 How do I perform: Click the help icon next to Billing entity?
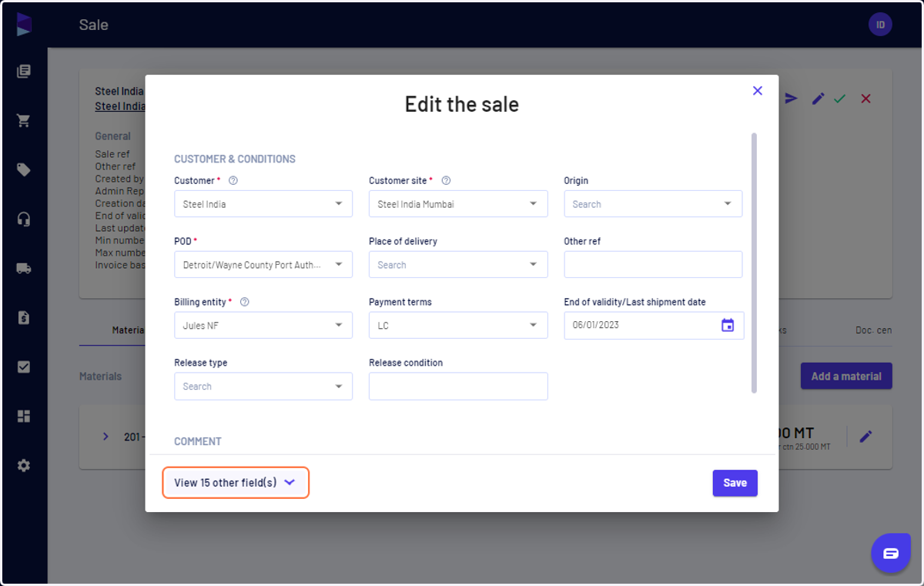tap(245, 303)
